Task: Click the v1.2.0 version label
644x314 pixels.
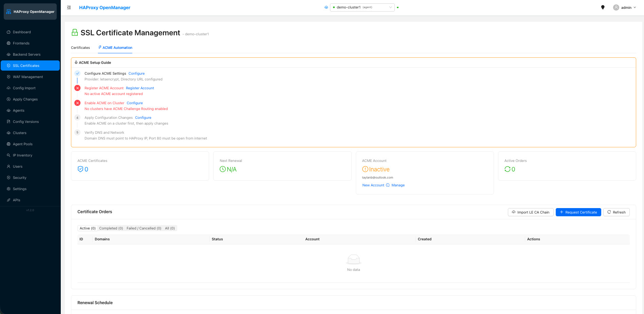Action: pyautogui.click(x=30, y=210)
